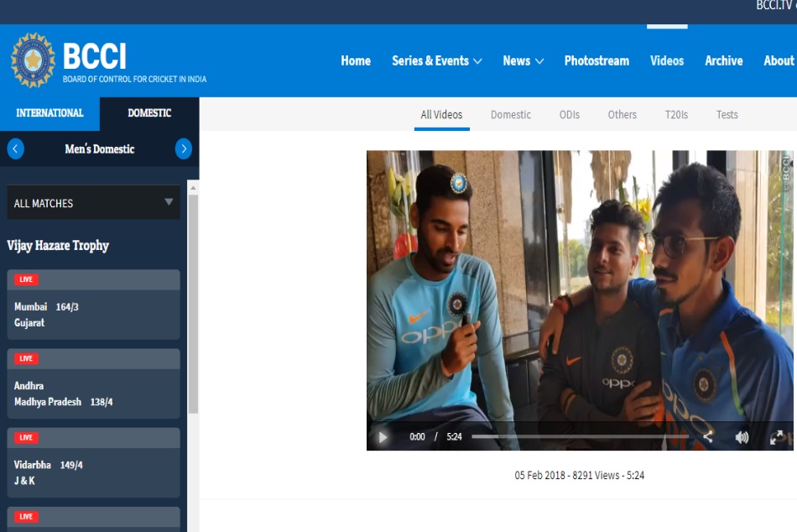Click the right arrow next to Men's Domestic
This screenshot has height=532, width=797.
(184, 149)
